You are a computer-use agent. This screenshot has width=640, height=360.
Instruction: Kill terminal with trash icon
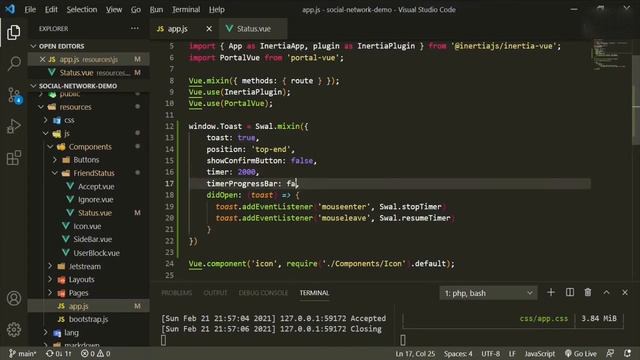coord(588,292)
